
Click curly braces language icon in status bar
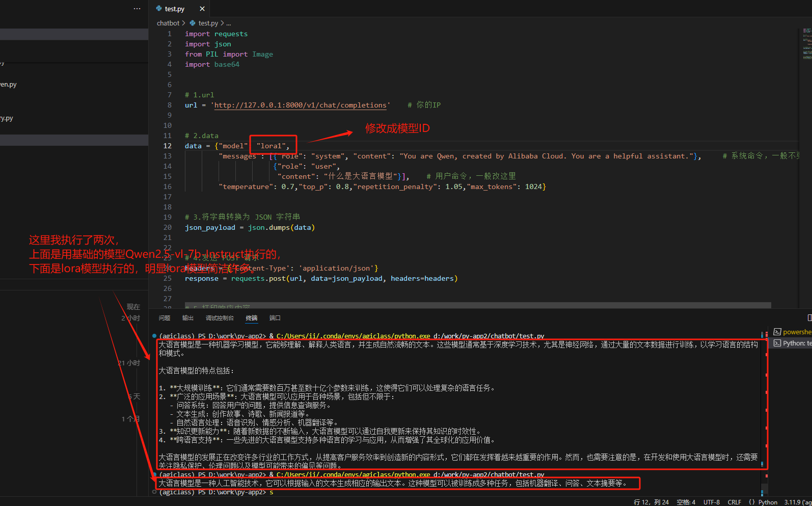pyautogui.click(x=752, y=502)
